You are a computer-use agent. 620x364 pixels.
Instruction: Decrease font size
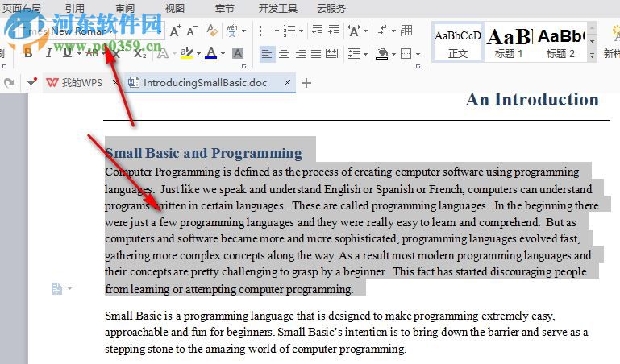[192, 31]
